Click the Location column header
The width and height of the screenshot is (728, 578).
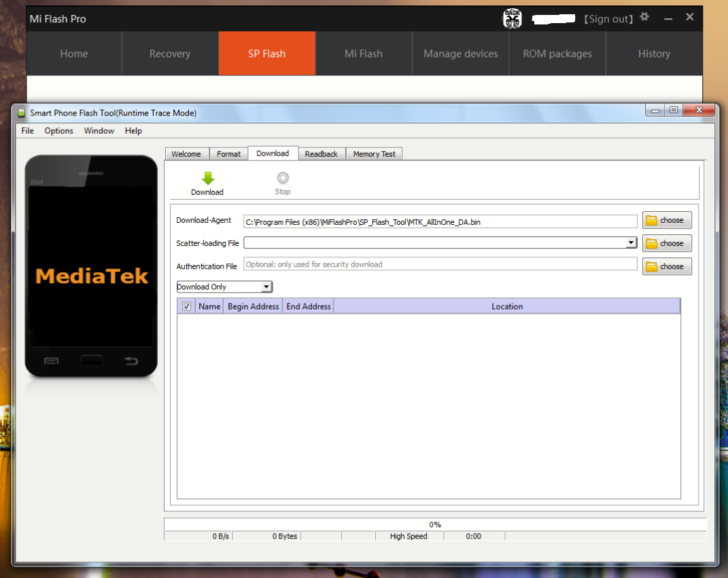(507, 306)
